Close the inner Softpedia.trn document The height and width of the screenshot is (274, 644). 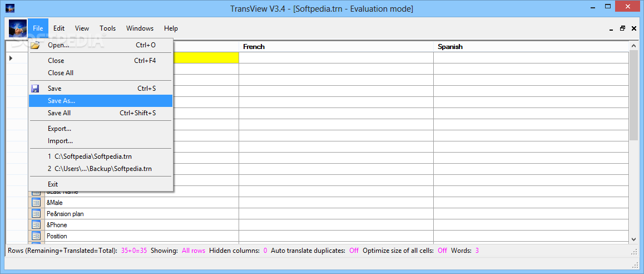(634, 28)
